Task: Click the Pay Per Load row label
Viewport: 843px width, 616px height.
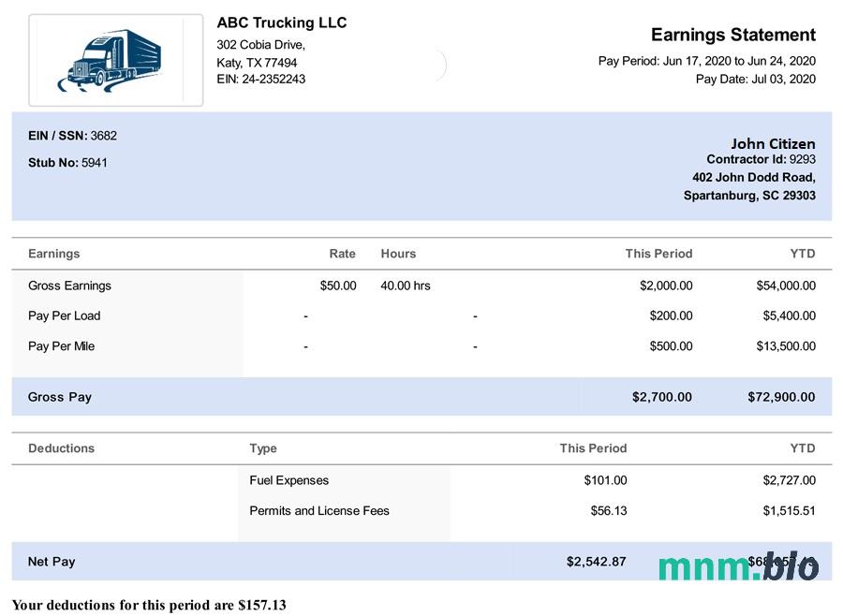Action: (x=64, y=315)
